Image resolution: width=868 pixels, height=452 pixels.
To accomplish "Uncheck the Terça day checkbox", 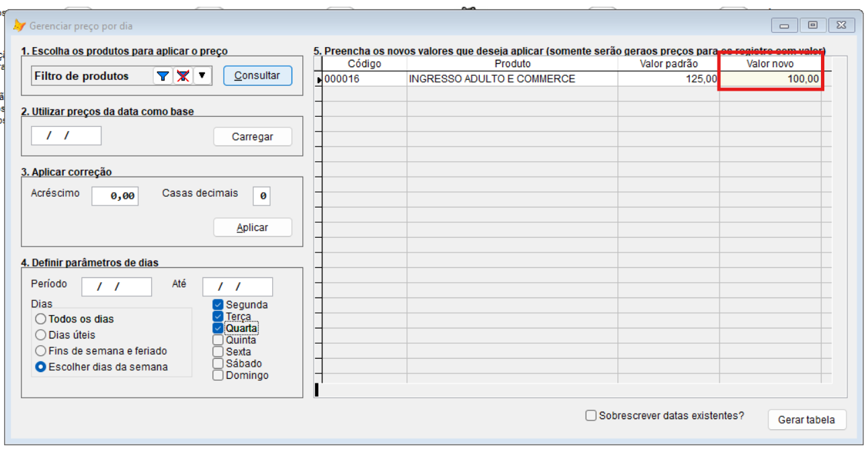I will point(218,316).
